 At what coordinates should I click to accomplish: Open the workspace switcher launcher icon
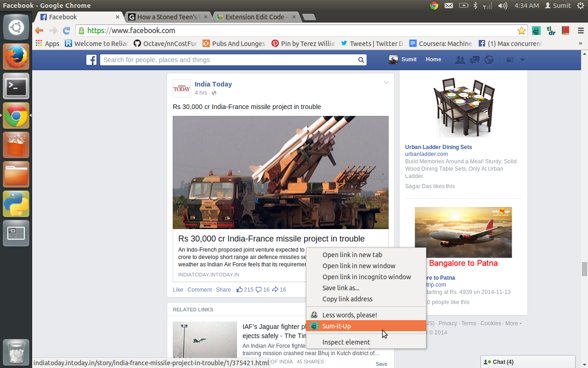(x=16, y=233)
